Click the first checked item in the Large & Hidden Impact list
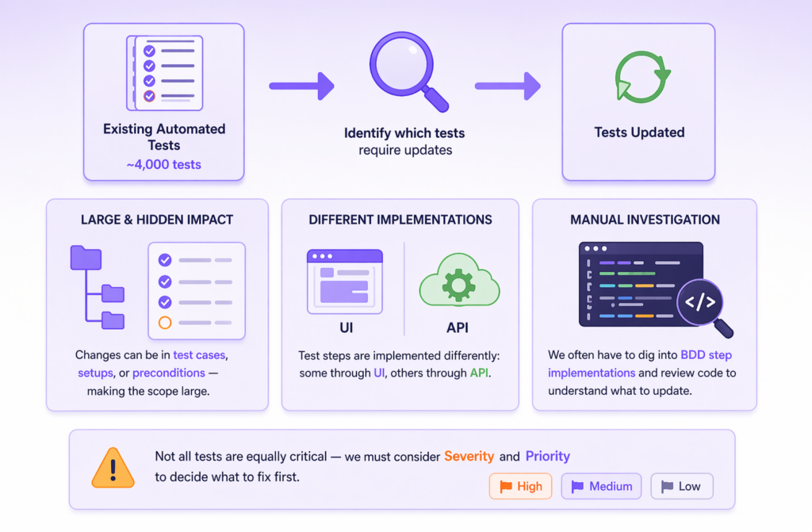Image resolution: width=812 pixels, height=532 pixels. pyautogui.click(x=165, y=260)
